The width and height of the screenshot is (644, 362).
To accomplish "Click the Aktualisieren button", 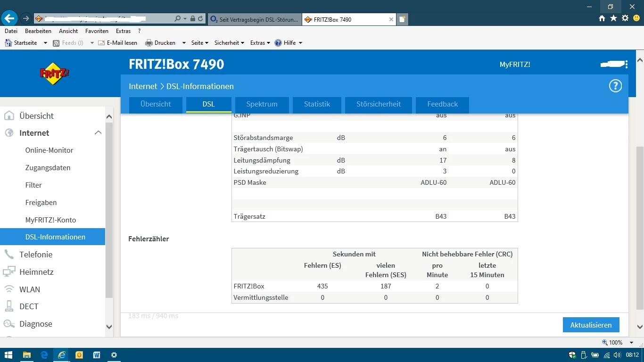I will click(591, 325).
